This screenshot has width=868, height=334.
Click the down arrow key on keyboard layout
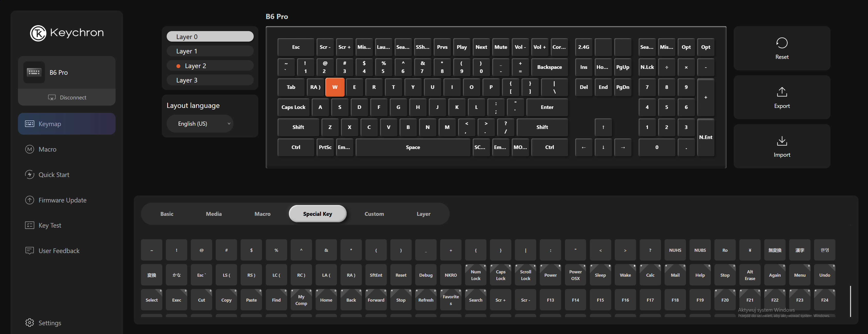(603, 147)
